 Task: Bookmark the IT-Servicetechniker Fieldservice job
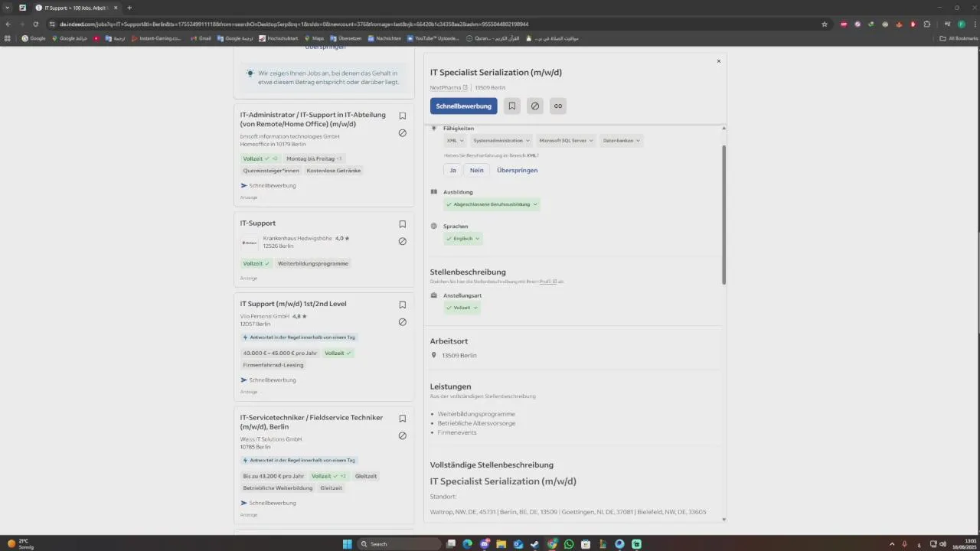402,419
